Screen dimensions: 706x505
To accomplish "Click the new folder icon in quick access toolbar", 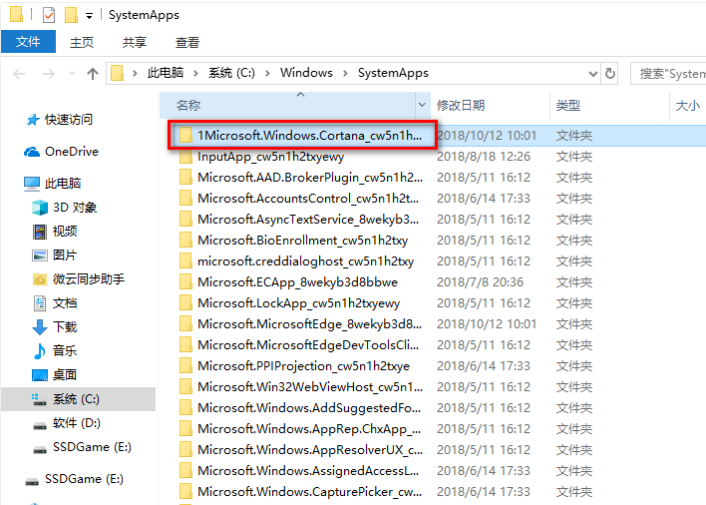I will click(71, 15).
